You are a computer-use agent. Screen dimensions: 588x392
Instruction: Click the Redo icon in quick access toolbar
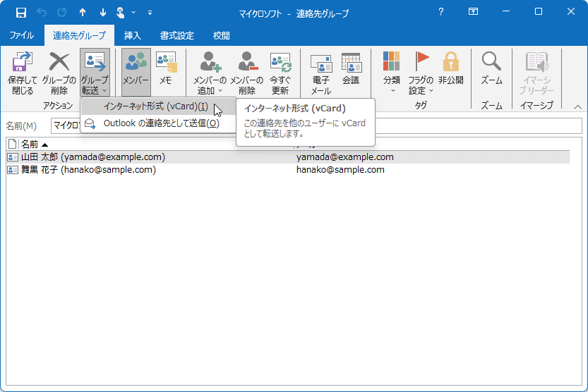coord(62,13)
